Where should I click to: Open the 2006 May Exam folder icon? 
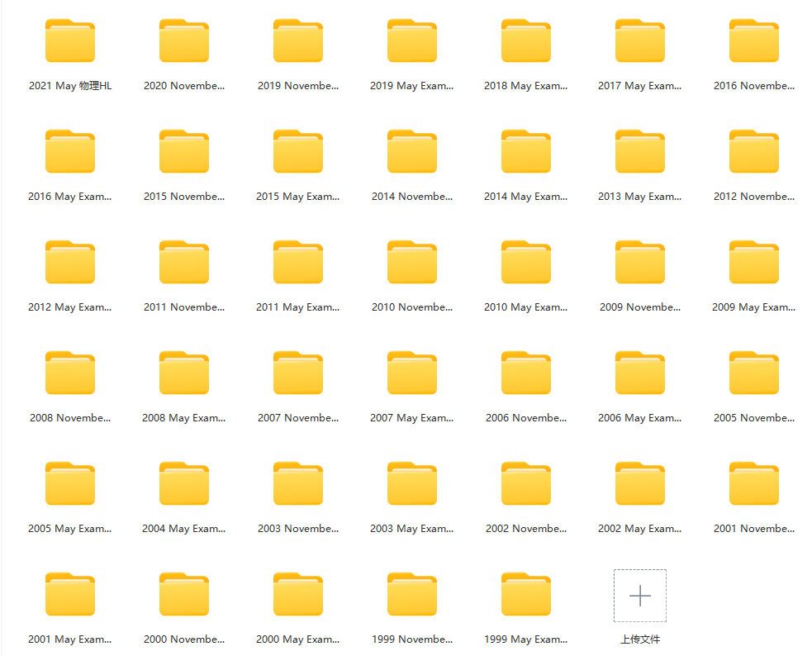[639, 373]
